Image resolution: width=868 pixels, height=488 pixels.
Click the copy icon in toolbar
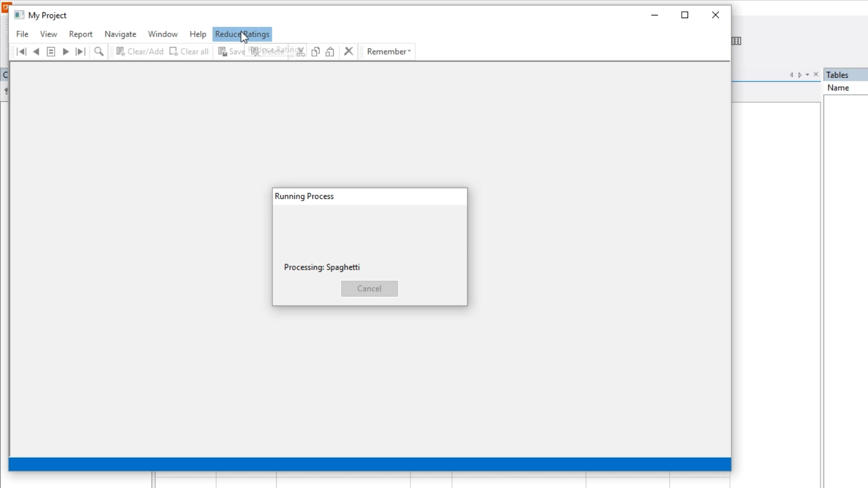316,52
